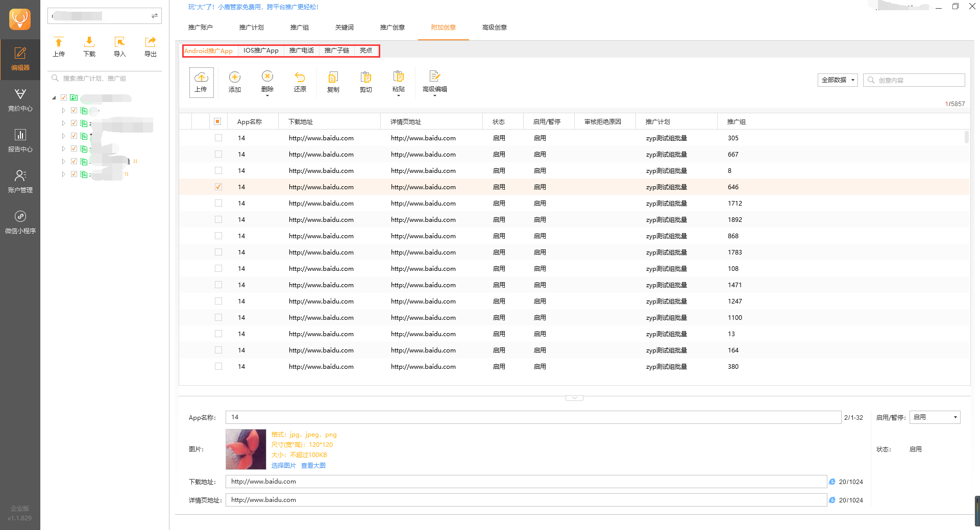Click the search icon in 创意内容 box
Image resolution: width=980 pixels, height=530 pixels.
[871, 80]
